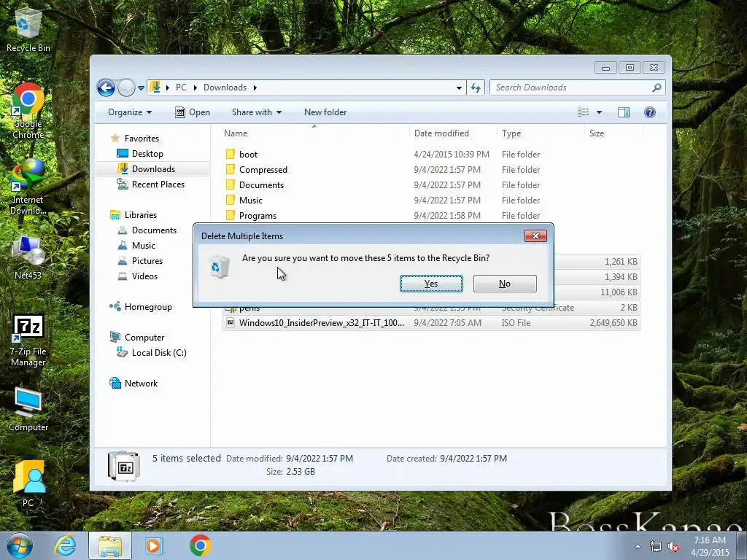Launch Google Chrome desktop shortcut

tap(28, 112)
